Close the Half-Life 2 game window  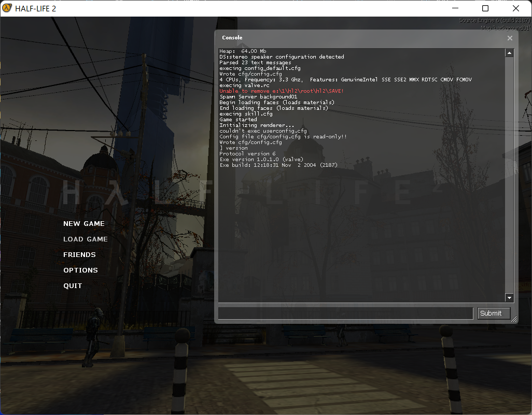pos(515,8)
